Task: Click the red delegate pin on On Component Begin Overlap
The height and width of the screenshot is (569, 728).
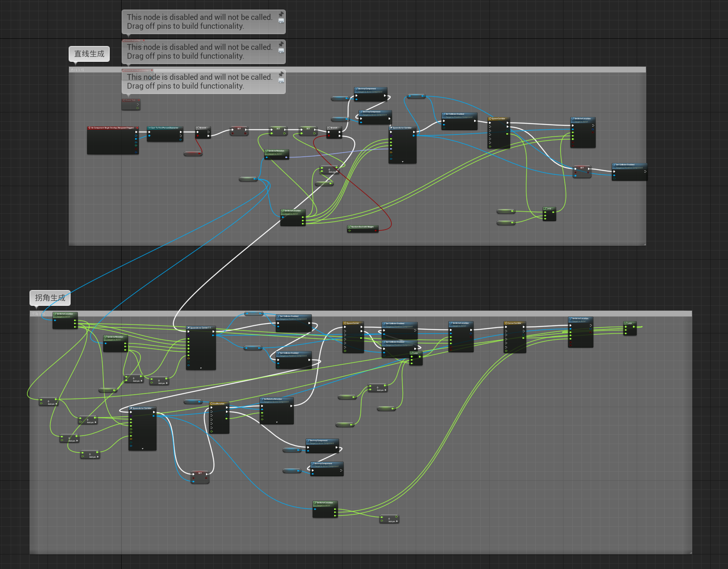Action: (x=137, y=128)
